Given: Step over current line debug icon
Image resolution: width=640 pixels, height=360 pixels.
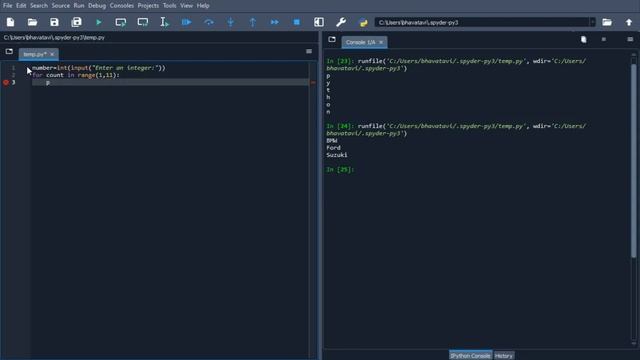Looking at the screenshot, I should pos(209,22).
